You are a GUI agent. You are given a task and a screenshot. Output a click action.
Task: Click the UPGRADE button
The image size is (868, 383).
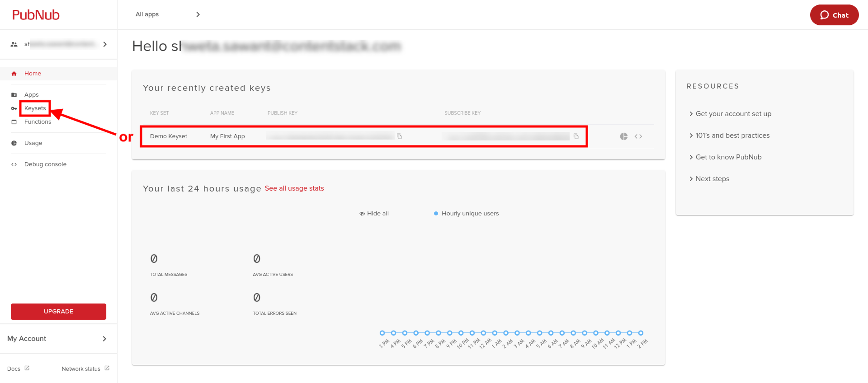[x=58, y=311]
